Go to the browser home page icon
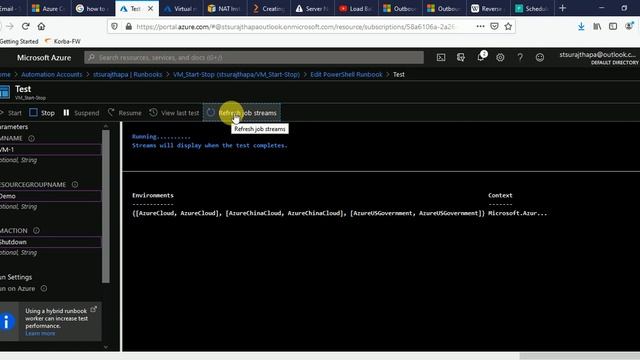The image size is (640, 360). click(x=41, y=27)
